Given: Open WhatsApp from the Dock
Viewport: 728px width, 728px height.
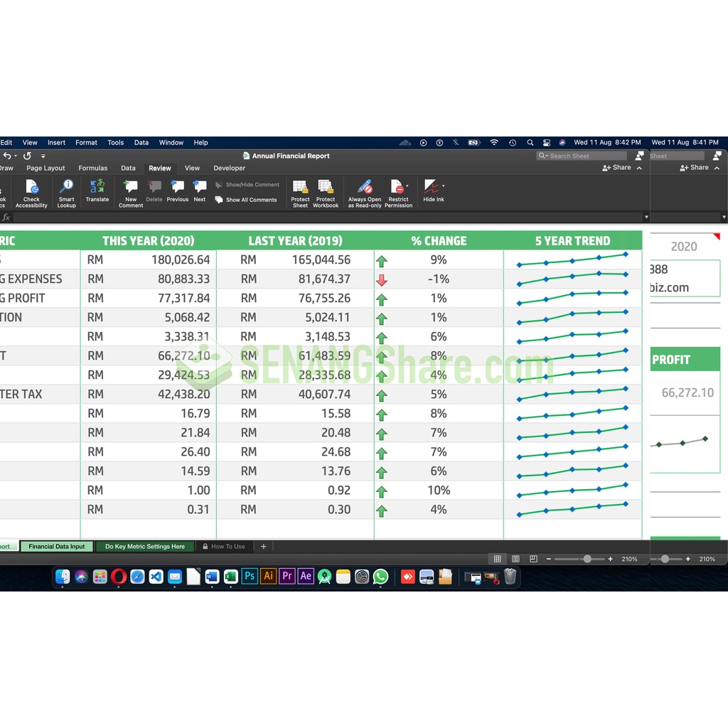Looking at the screenshot, I should pyautogui.click(x=380, y=577).
